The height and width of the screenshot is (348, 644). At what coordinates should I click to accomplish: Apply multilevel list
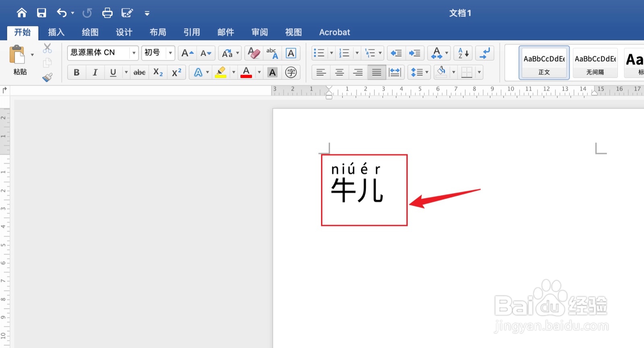(x=369, y=53)
